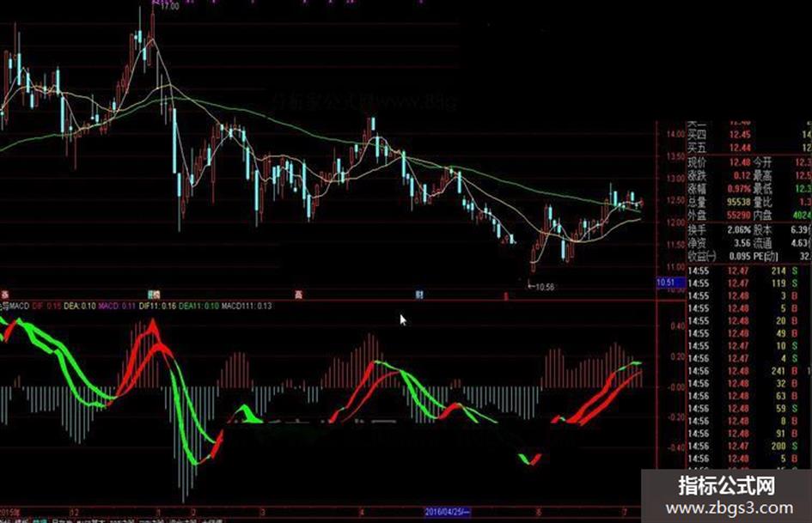Image resolution: width=812 pixels, height=523 pixels.
Task: Click the 14.00 price axis label
Action: [x=675, y=134]
